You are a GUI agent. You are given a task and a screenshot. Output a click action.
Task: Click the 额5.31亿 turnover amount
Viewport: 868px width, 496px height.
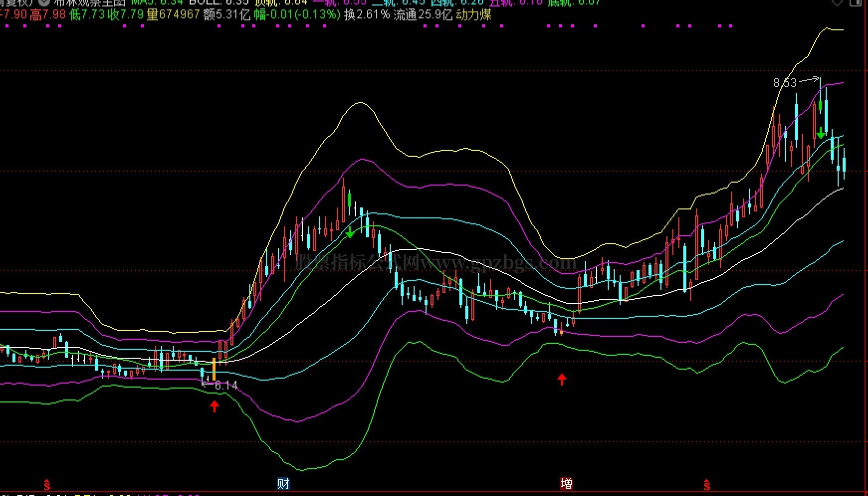click(x=227, y=15)
